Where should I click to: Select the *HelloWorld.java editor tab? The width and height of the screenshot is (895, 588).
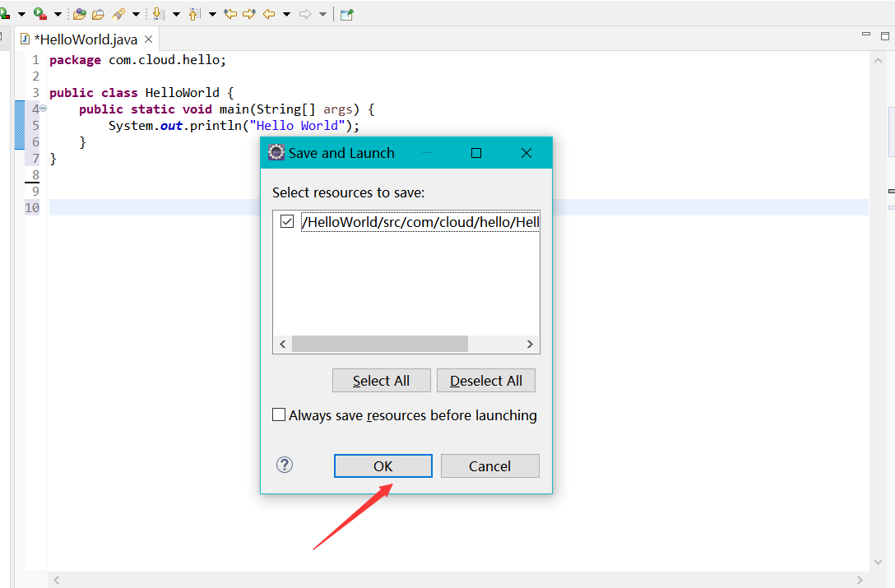click(86, 39)
